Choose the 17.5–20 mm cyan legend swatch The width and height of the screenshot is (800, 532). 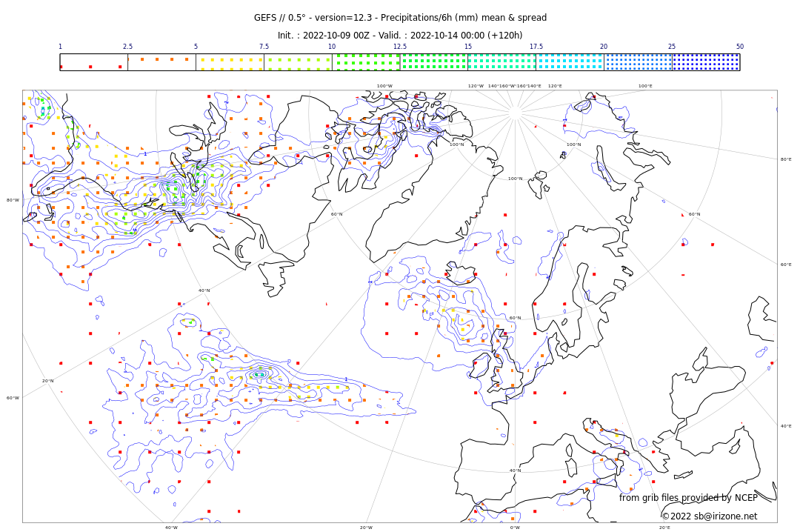[x=570, y=62]
